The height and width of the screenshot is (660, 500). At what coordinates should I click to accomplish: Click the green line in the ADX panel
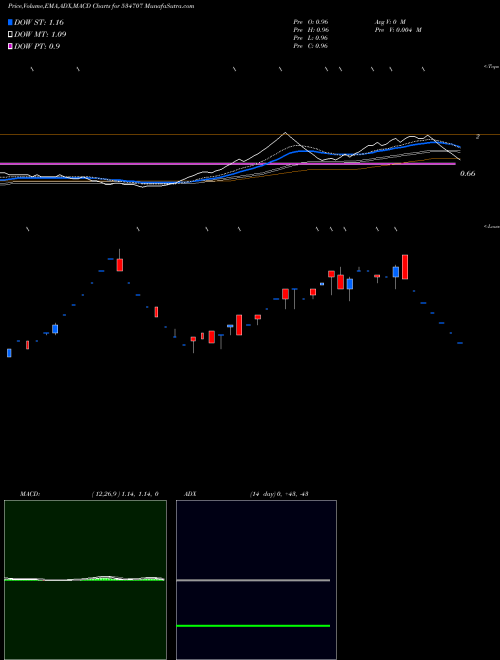click(x=253, y=626)
